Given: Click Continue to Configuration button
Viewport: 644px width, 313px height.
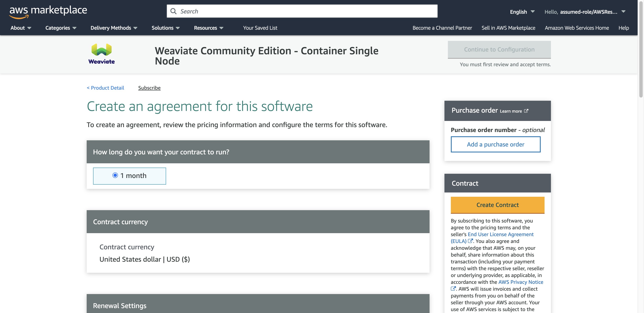Looking at the screenshot, I should [499, 49].
